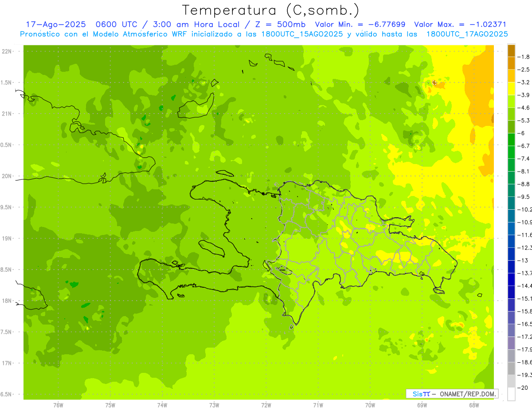Image resolution: width=532 pixels, height=411 pixels.
Task: Click the -8.1 colorbar label
Action: point(524,171)
